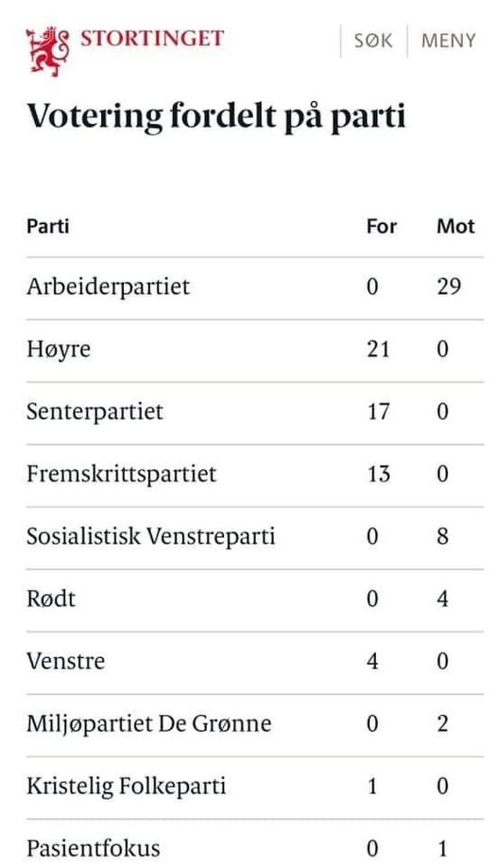This screenshot has width=497, height=868.
Task: Click the Venstre party name
Action: (x=65, y=662)
